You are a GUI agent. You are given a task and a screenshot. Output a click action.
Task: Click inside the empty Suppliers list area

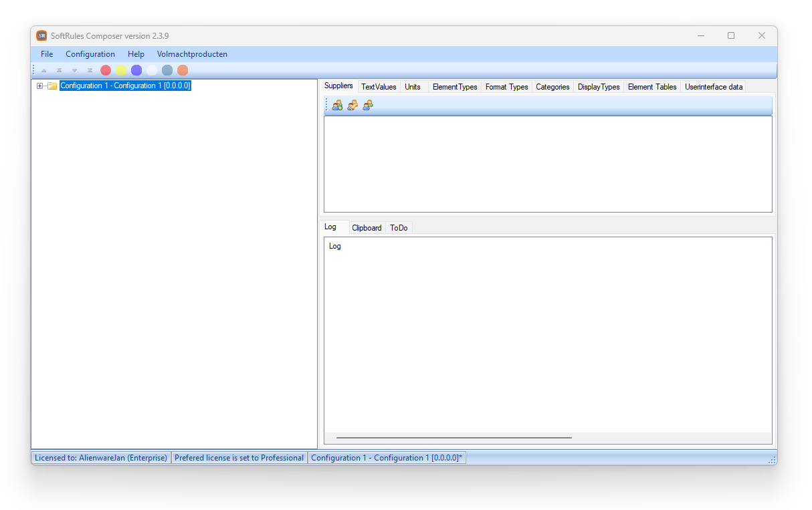point(548,164)
